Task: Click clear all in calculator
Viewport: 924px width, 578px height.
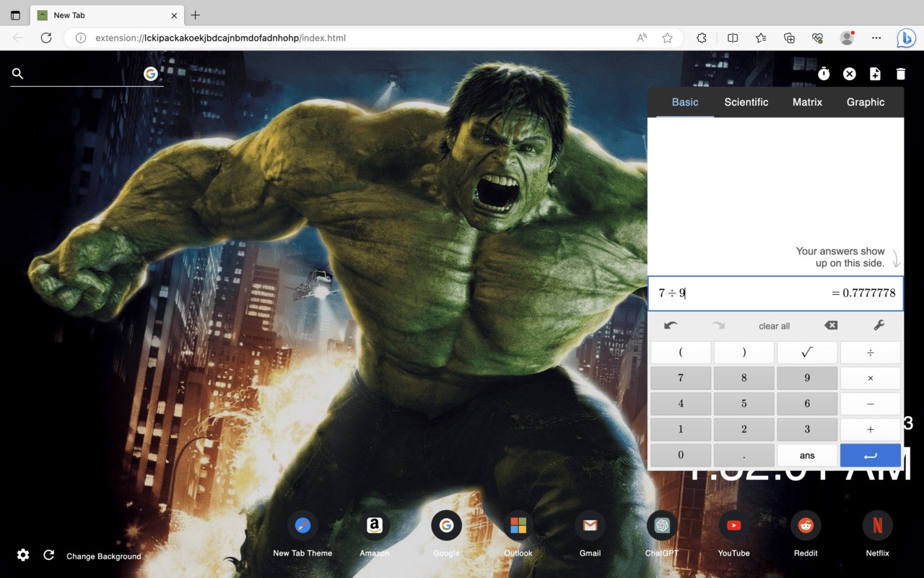Action: [775, 326]
